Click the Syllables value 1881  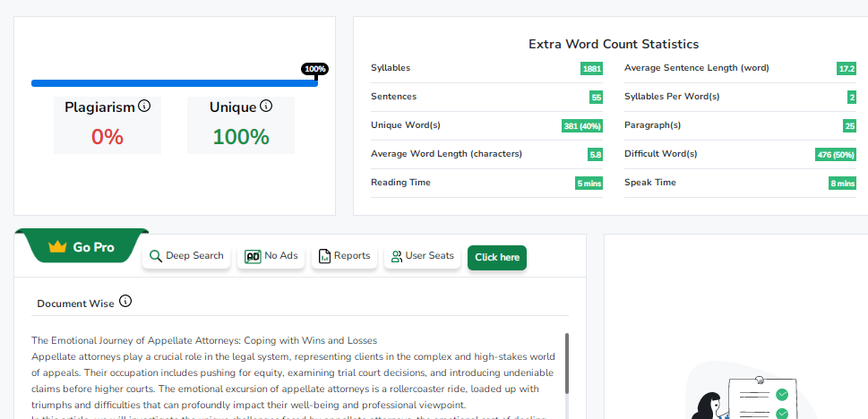pyautogui.click(x=591, y=69)
